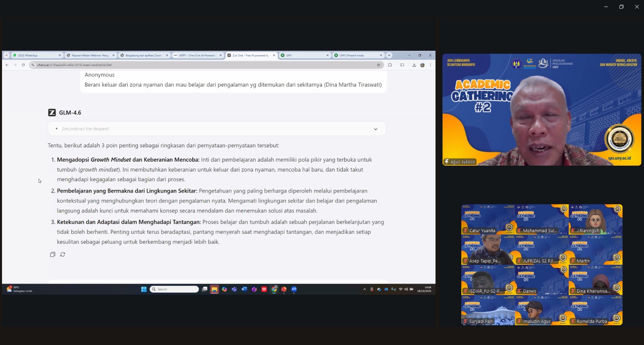This screenshot has height=345, width=644.
Task: Copy the GLM-4.6 response
Action: [52, 254]
